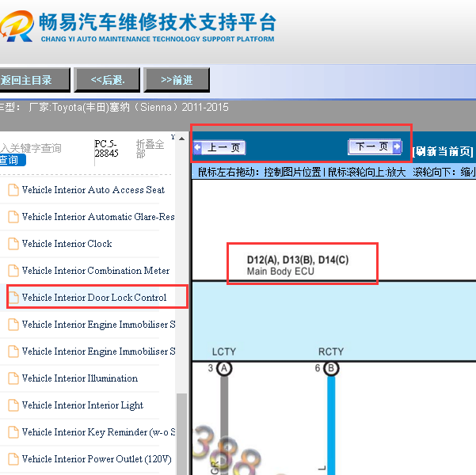Click connector A circle at pin 3
This screenshot has height=475, width=476.
pos(224,368)
